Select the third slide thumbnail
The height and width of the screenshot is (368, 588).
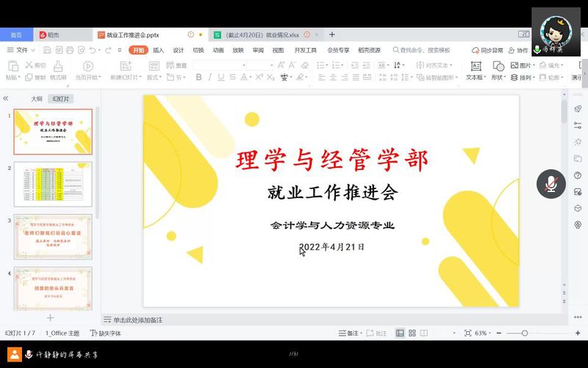pos(53,237)
